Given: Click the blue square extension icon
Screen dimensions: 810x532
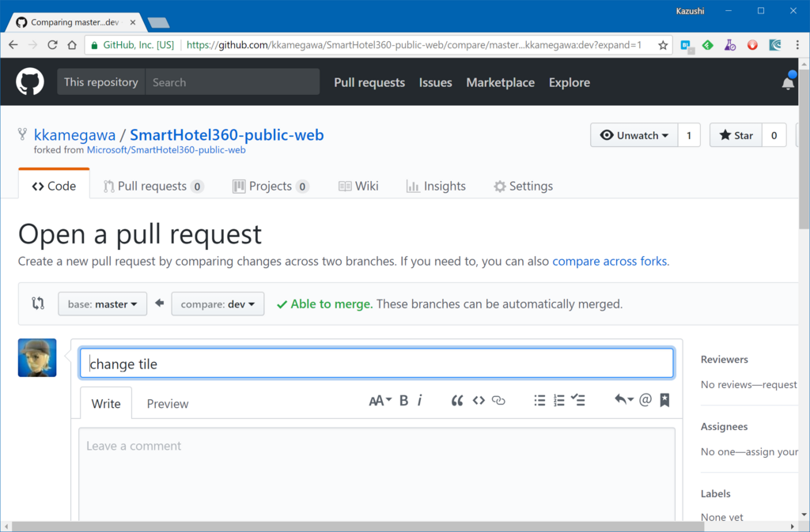Looking at the screenshot, I should click(x=687, y=46).
